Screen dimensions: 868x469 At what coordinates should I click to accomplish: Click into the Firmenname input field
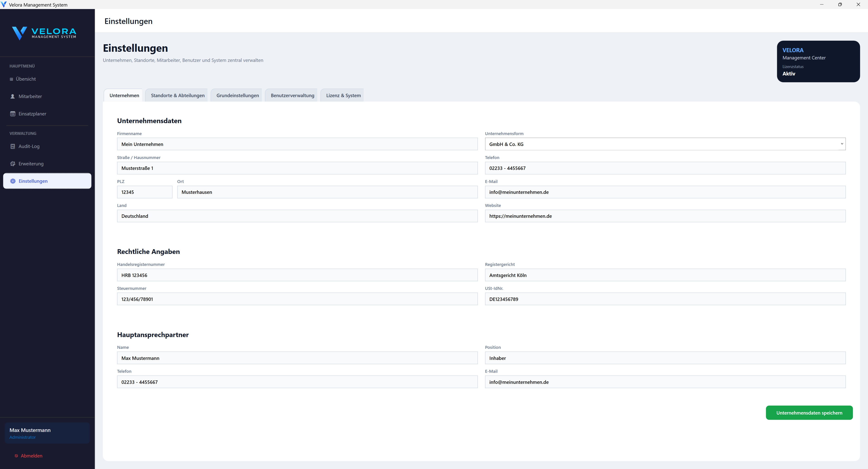297,144
